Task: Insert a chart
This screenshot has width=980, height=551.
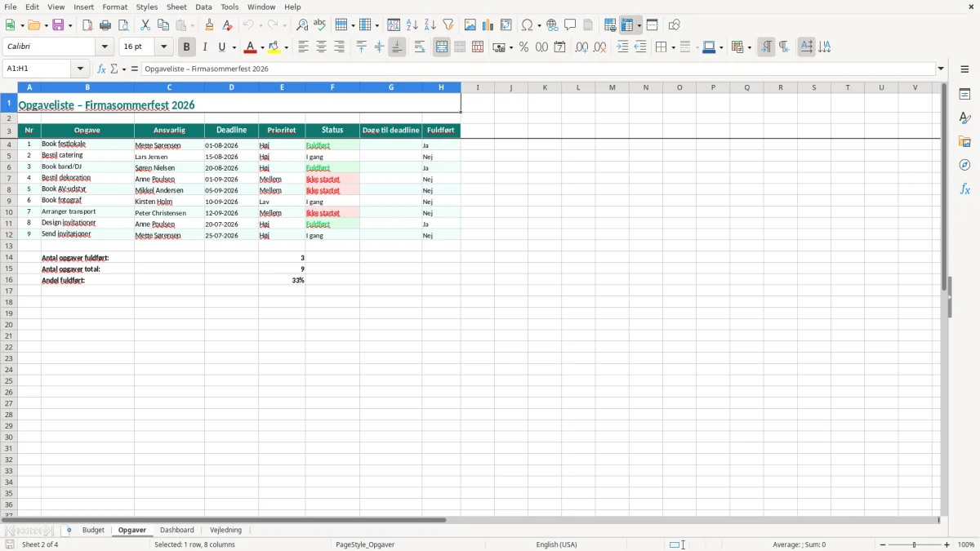Action: [488, 25]
